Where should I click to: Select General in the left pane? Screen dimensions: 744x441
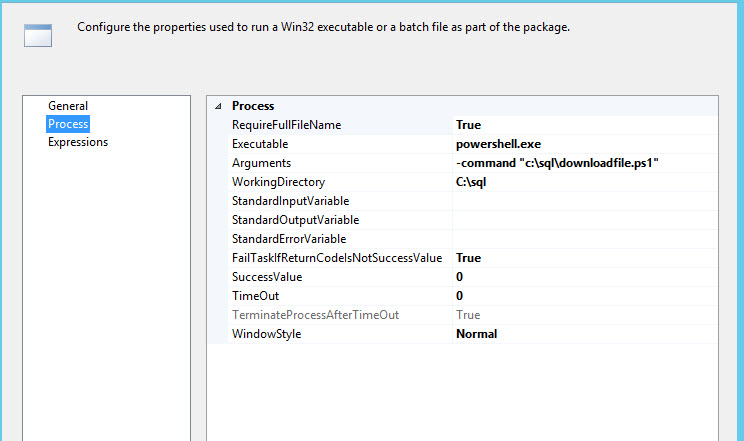[68, 106]
